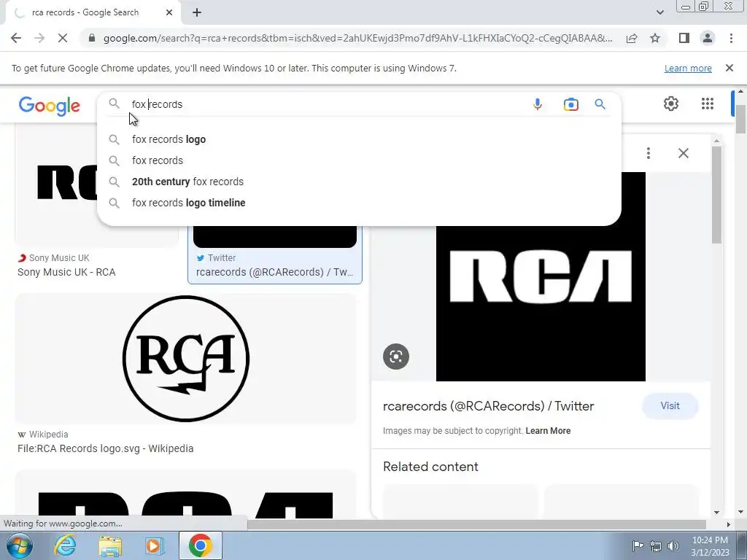Screen dimensions: 747x560
Task: Close the image preview panel
Action: tap(683, 153)
